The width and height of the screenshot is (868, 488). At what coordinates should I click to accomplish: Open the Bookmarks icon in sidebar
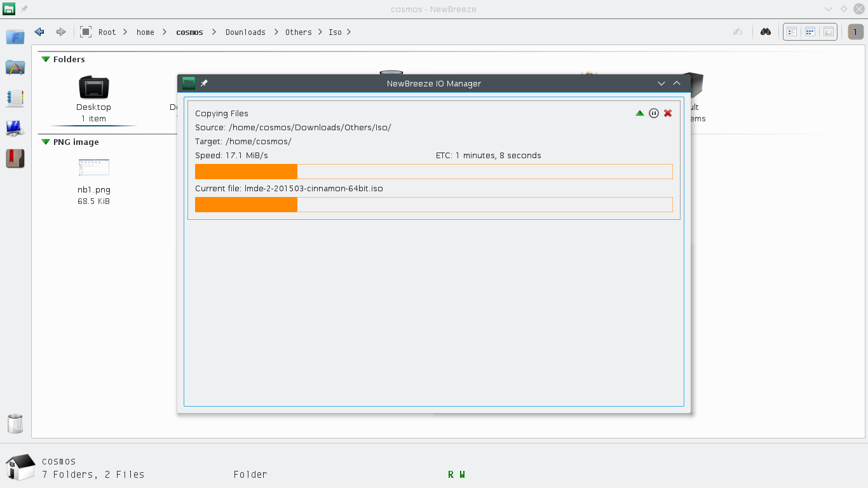(x=15, y=158)
